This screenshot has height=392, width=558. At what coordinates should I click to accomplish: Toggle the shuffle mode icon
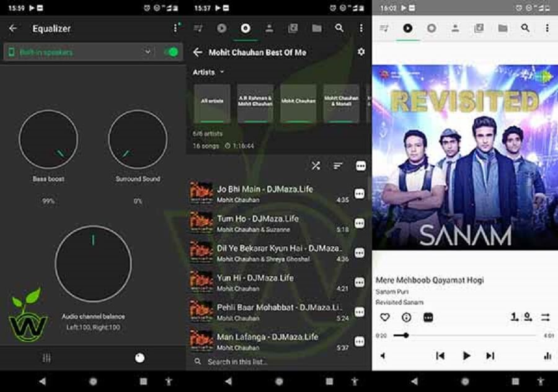tap(546, 317)
